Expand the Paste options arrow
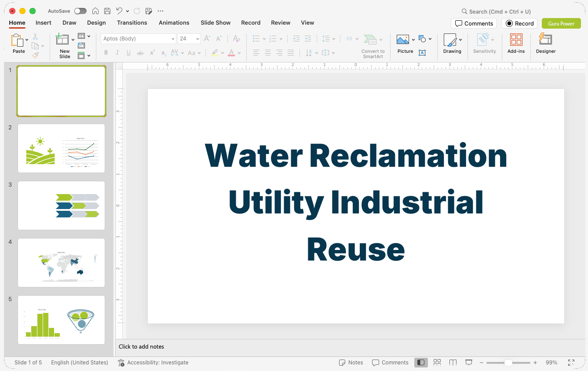The width and height of the screenshot is (588, 371). 27,40
